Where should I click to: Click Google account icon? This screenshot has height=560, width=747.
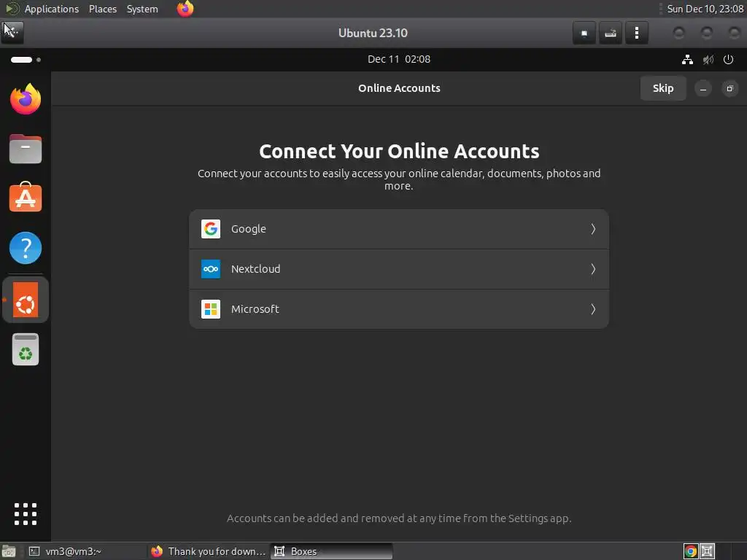coord(211,229)
